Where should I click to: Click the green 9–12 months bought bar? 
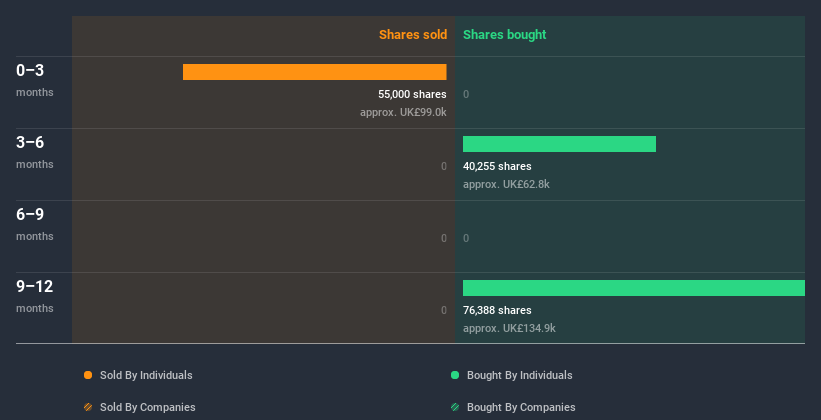pyautogui.click(x=634, y=288)
